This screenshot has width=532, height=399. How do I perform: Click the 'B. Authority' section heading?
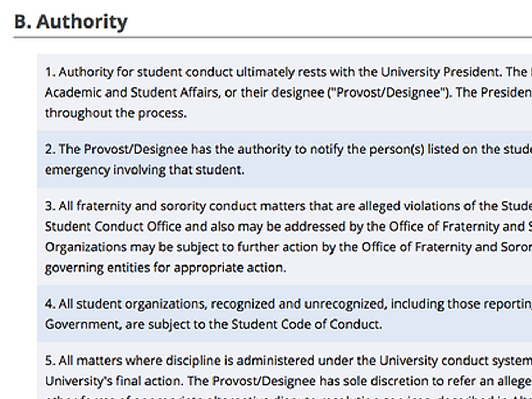tap(71, 22)
